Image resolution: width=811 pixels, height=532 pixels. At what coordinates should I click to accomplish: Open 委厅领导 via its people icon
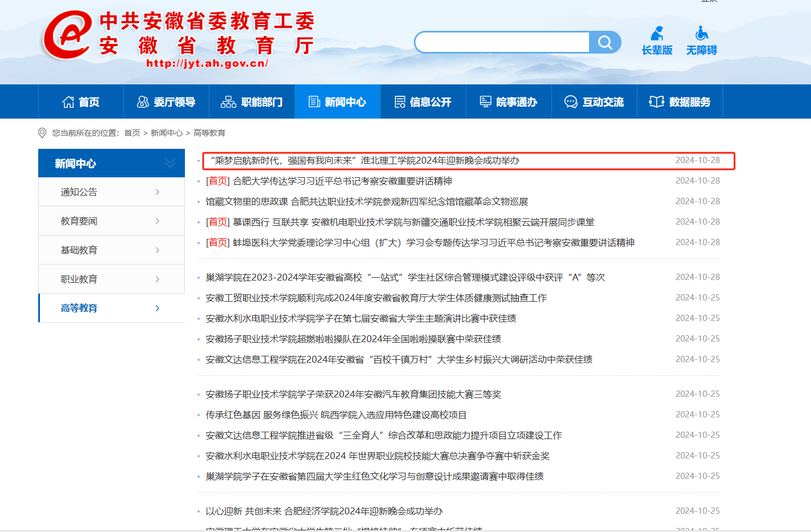coord(143,102)
